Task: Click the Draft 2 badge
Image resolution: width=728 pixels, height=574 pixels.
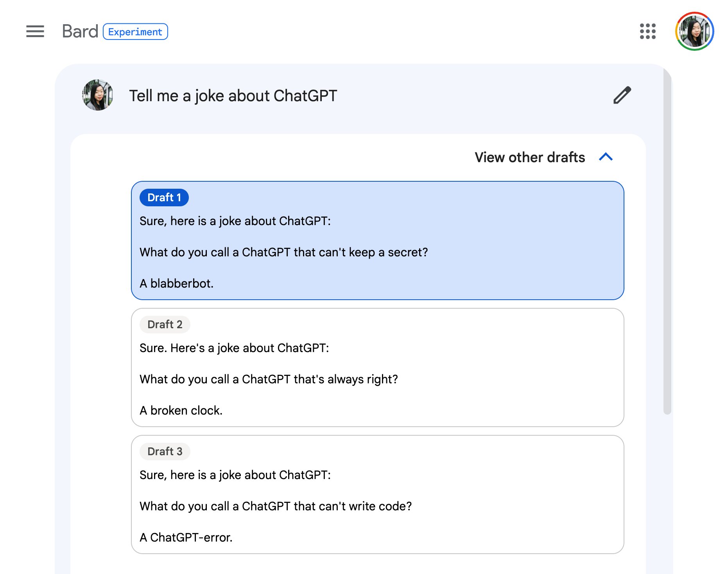Action: tap(165, 324)
